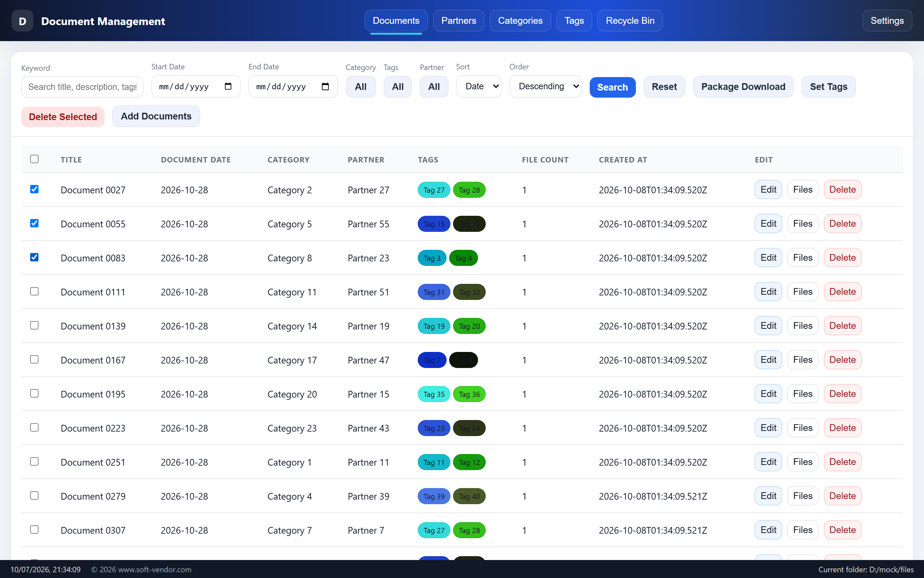Screen dimensions: 924x578
Task: Tick the Document 0195 checkbox
Action: pyautogui.click(x=34, y=393)
